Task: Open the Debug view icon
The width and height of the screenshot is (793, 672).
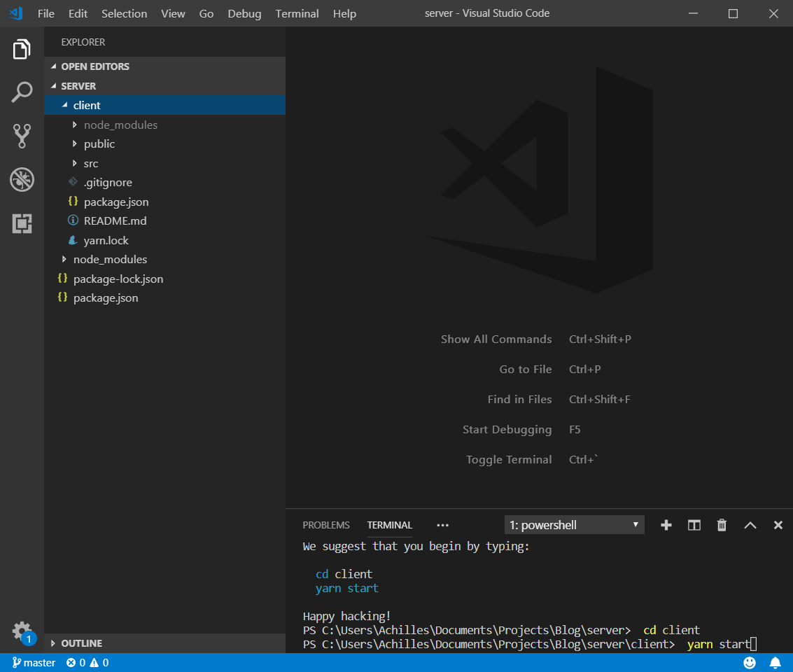Action: tap(22, 180)
